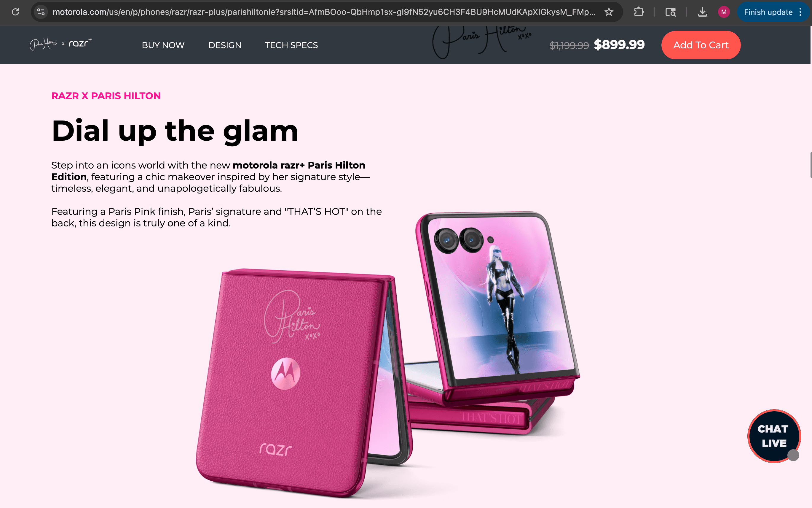Go to the DESIGN section

click(224, 45)
